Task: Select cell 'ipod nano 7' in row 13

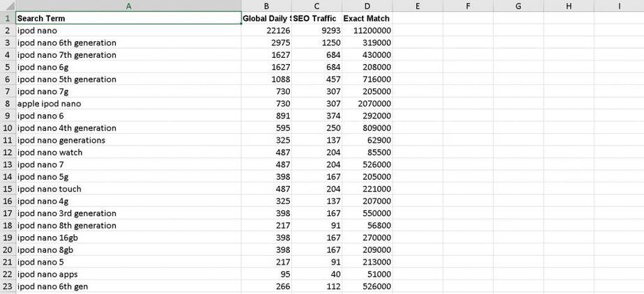Action: pos(128,164)
